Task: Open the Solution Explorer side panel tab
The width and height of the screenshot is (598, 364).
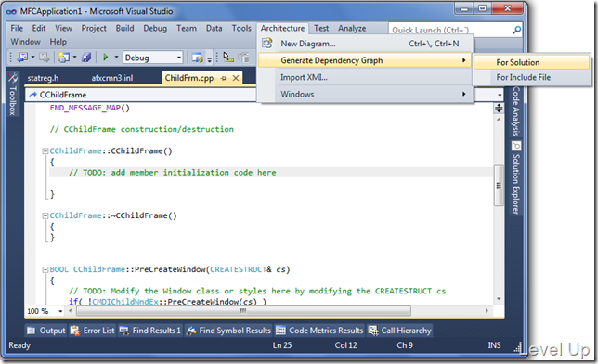Action: (x=516, y=178)
